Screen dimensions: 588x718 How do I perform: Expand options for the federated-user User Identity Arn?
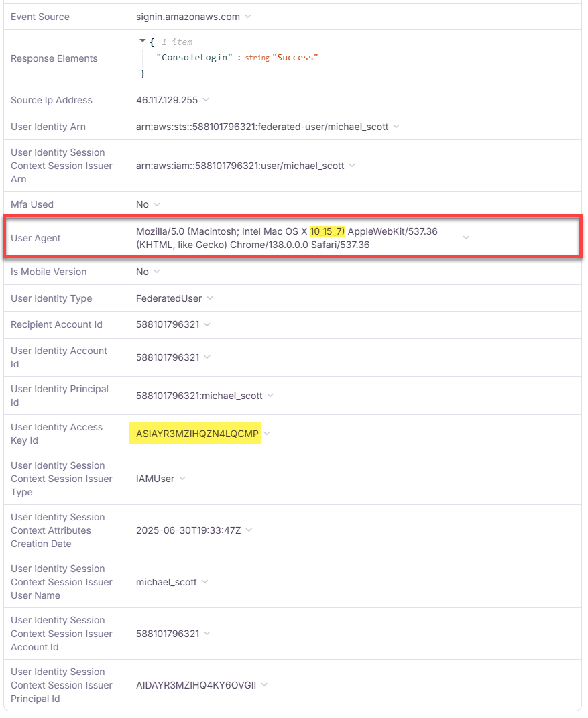[396, 126]
